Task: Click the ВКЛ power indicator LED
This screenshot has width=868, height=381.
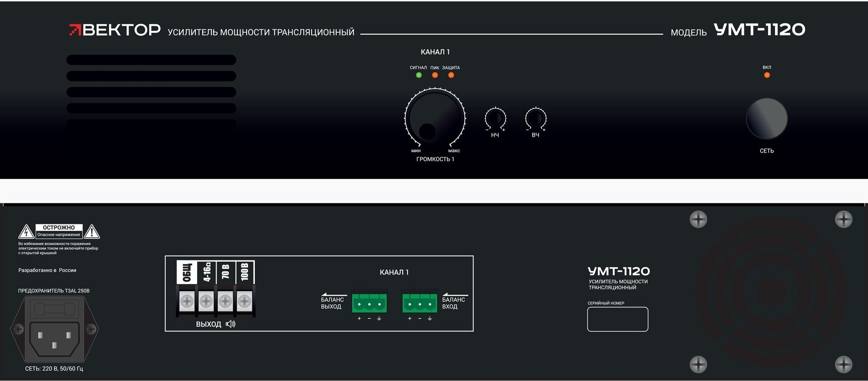Action: pos(767,75)
